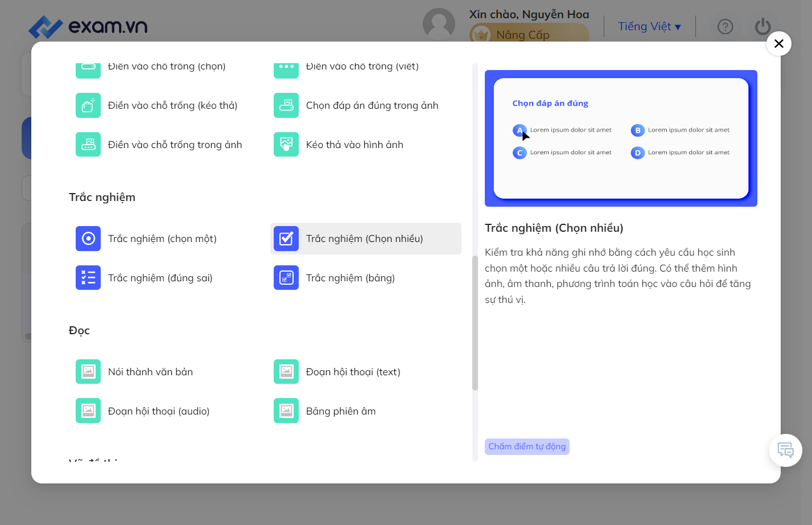Pick 'Đoạn hội thoại (text)' label
The image size is (812, 525).
click(x=353, y=372)
